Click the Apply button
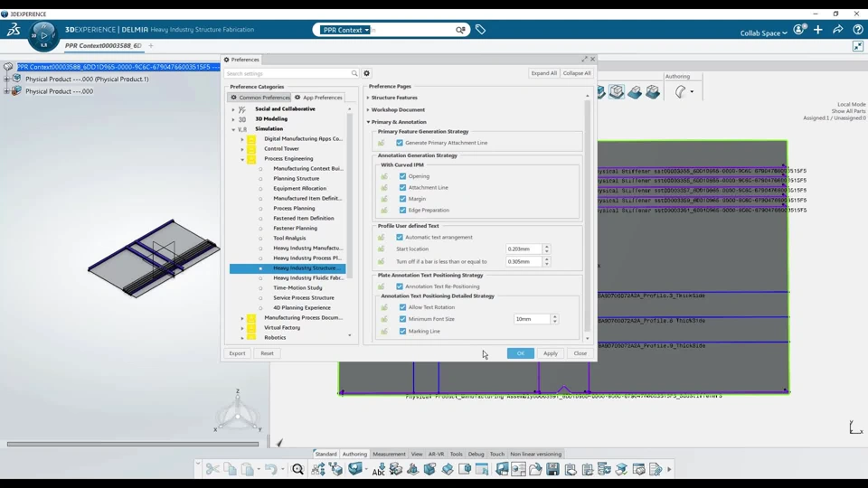868x488 pixels. coord(551,353)
